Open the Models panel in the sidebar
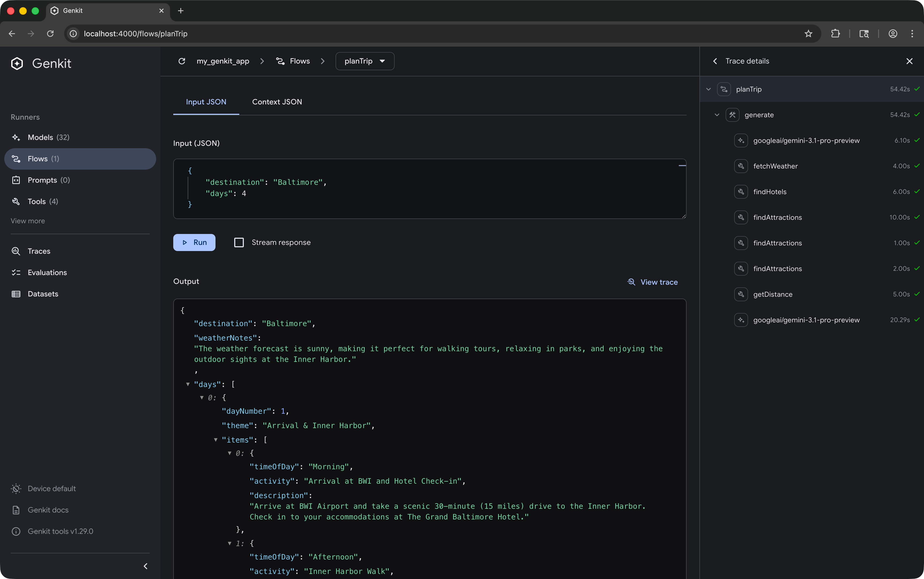The image size is (924, 579). (x=41, y=137)
